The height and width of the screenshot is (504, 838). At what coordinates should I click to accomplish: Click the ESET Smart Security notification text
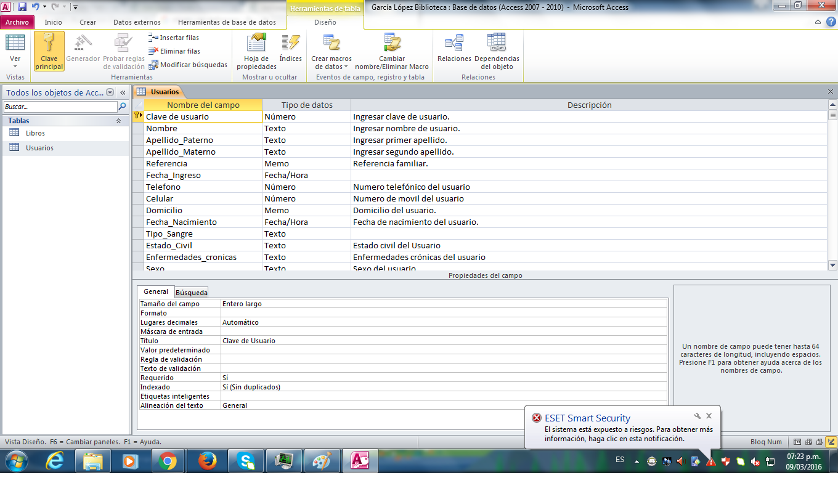pyautogui.click(x=628, y=434)
